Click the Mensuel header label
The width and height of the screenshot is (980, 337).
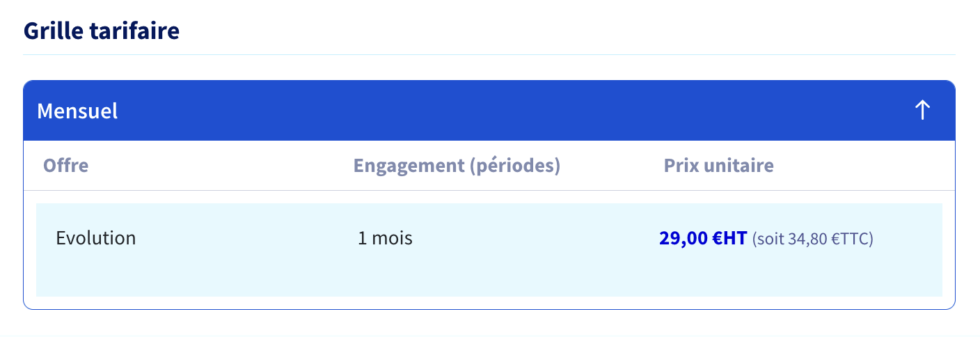[x=77, y=111]
